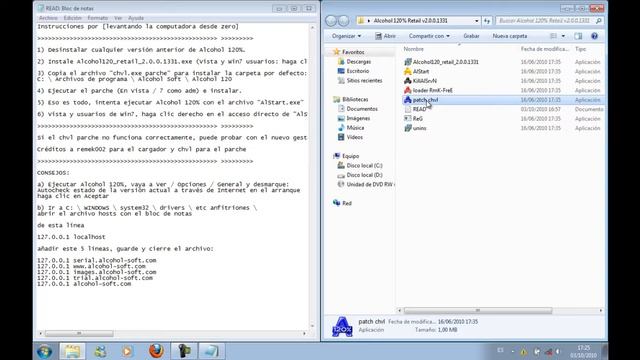Toggle the preview pane icon

(x=578, y=36)
